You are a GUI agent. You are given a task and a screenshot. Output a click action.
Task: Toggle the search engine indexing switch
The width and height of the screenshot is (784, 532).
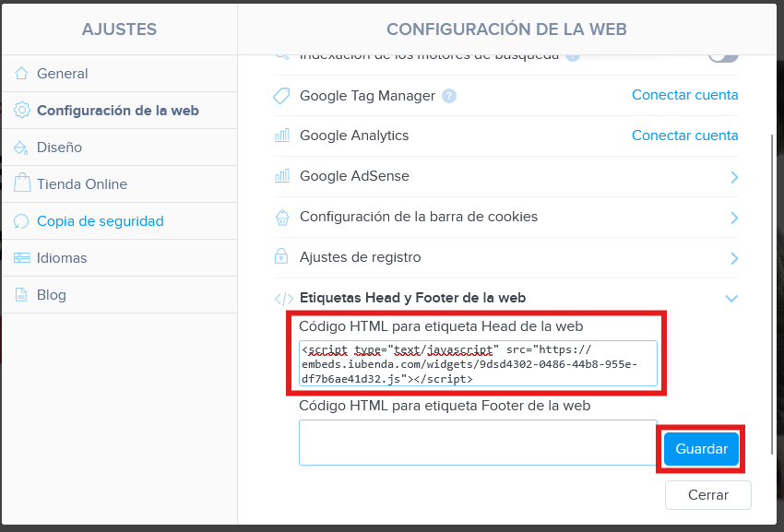(x=723, y=60)
